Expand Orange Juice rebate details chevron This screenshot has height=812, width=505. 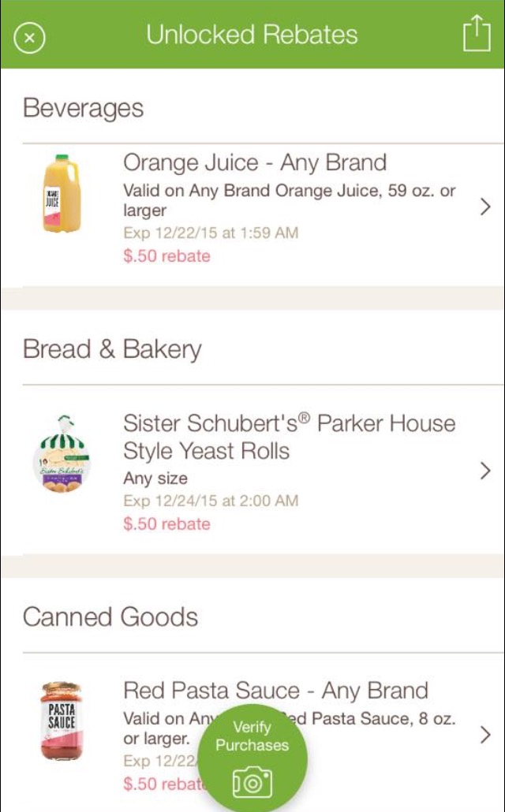pyautogui.click(x=485, y=208)
